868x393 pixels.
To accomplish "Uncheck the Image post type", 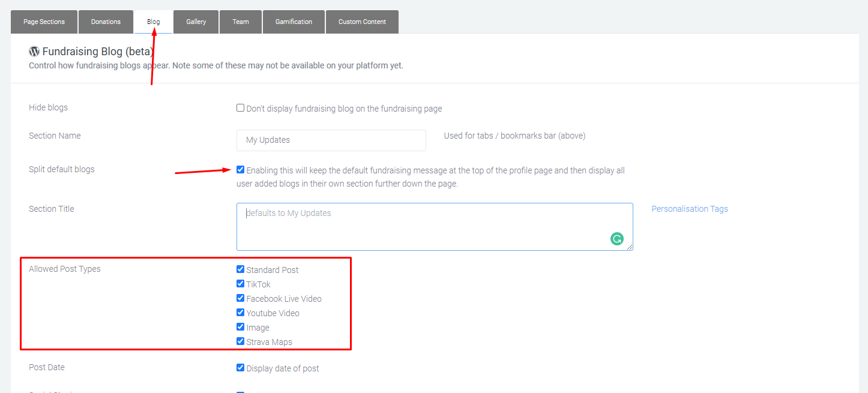I will coord(240,327).
